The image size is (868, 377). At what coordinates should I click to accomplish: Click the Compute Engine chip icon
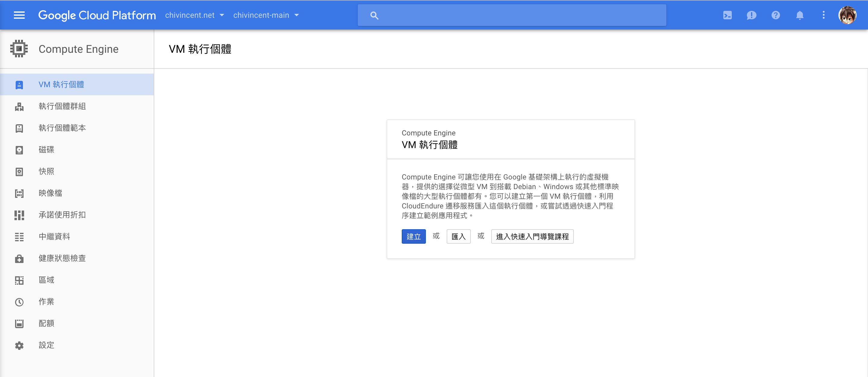click(x=19, y=49)
